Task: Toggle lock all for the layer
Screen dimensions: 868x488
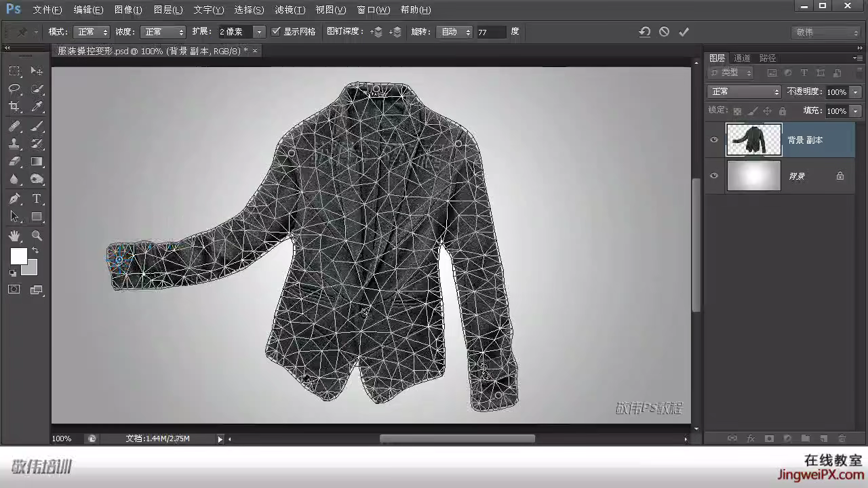Action: 783,110
